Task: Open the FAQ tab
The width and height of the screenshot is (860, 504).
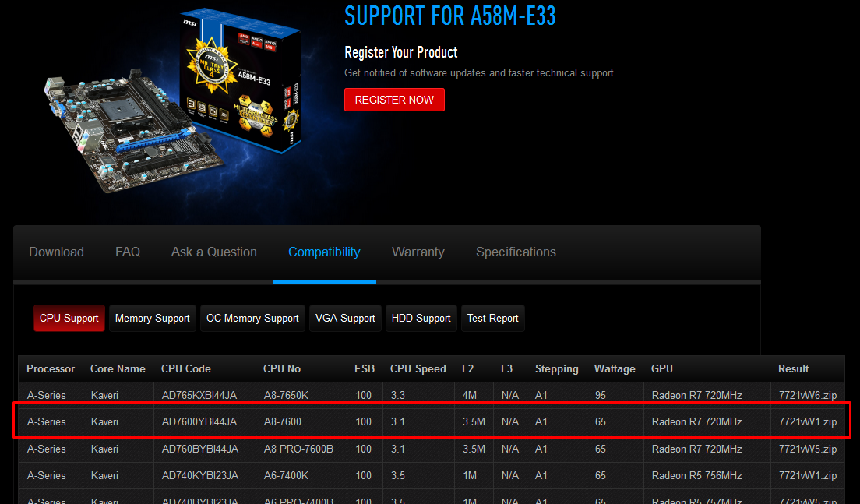Action: click(128, 252)
